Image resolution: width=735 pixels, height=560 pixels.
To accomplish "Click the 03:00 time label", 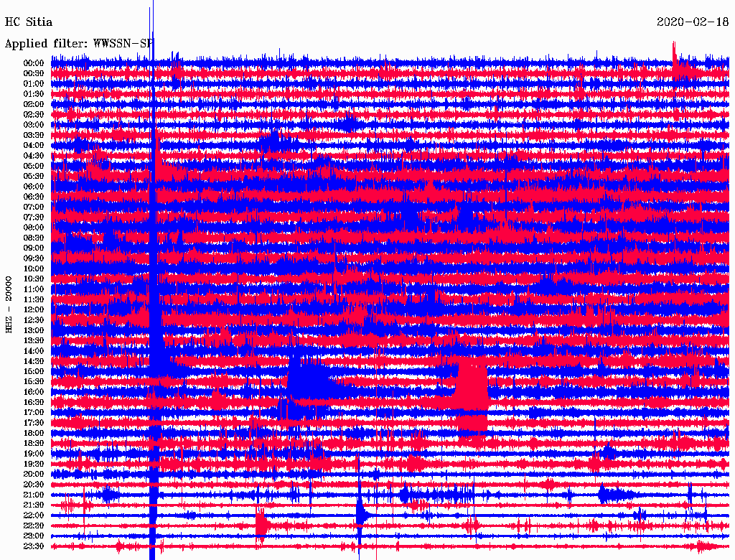I will pos(34,125).
